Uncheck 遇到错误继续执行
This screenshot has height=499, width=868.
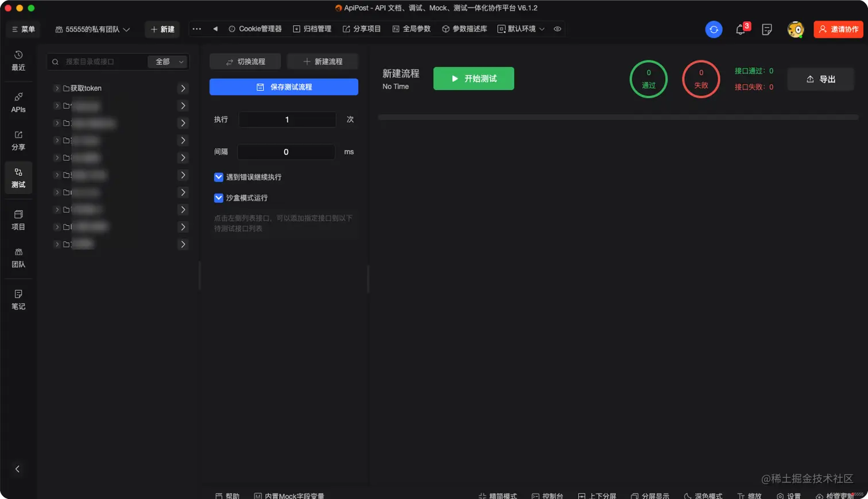click(x=218, y=177)
